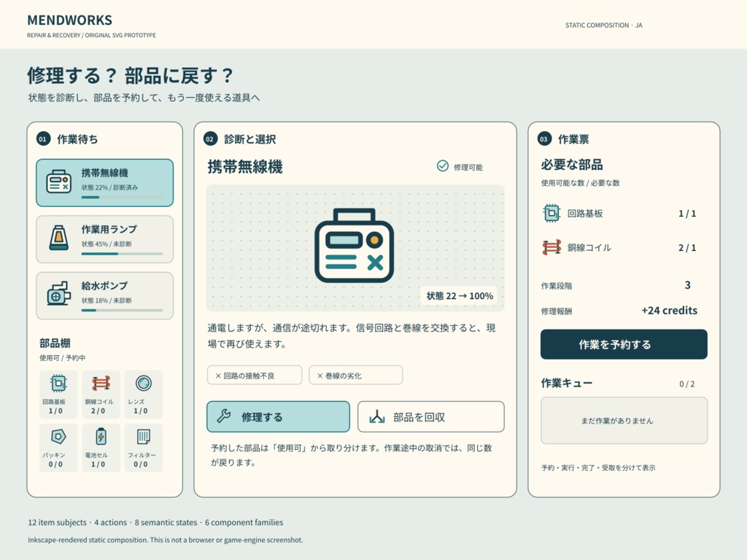Click the 修理可能 checkmark icon
The image size is (747, 560).
pyautogui.click(x=443, y=166)
